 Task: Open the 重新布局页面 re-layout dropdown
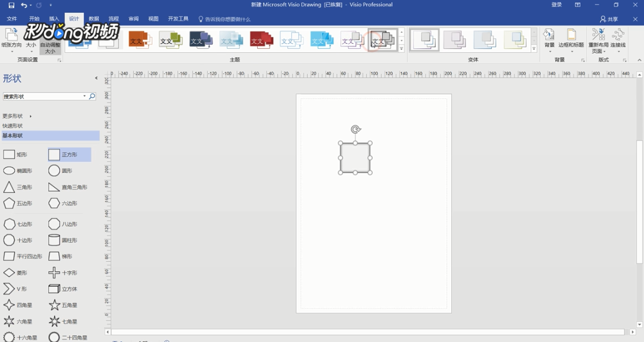pyautogui.click(x=599, y=40)
